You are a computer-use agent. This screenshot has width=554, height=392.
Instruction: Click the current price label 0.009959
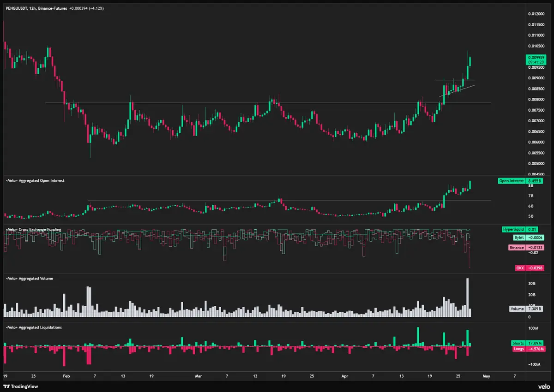pos(536,57)
